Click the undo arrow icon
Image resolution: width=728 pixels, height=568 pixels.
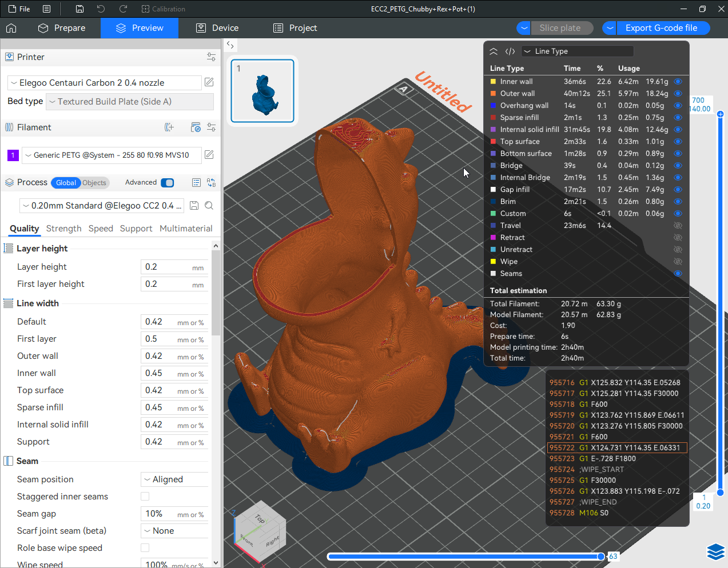(101, 9)
